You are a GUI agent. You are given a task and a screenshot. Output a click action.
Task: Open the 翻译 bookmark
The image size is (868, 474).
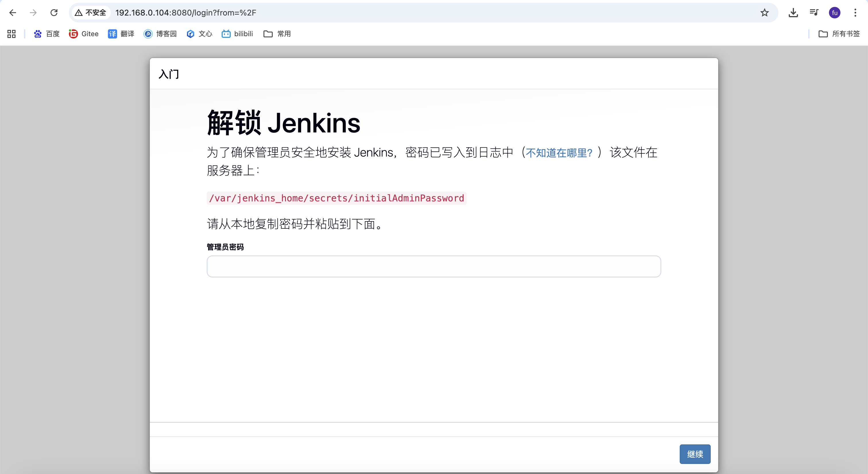point(121,34)
